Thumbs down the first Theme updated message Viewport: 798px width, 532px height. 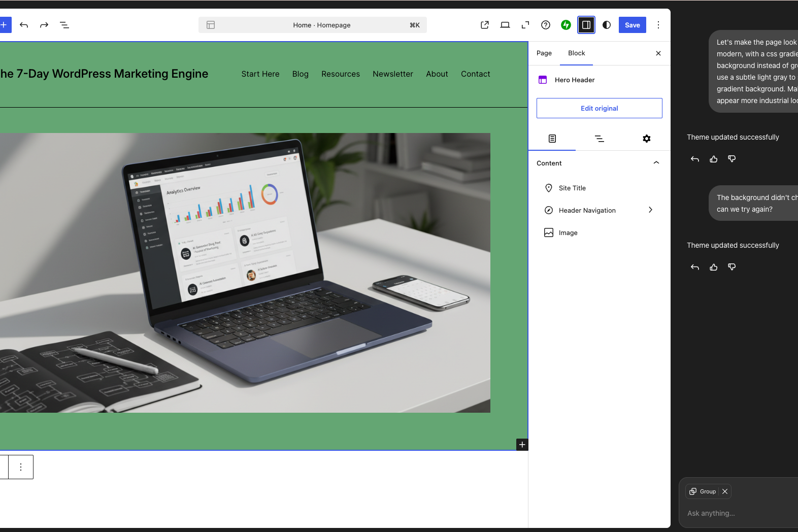click(732, 159)
